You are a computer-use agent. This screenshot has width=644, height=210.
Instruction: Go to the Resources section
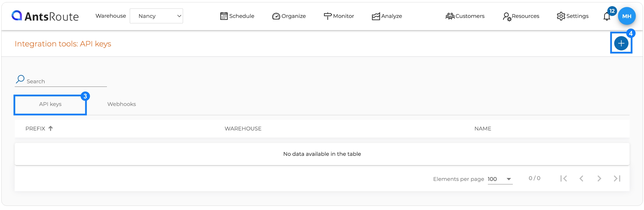pos(521,16)
